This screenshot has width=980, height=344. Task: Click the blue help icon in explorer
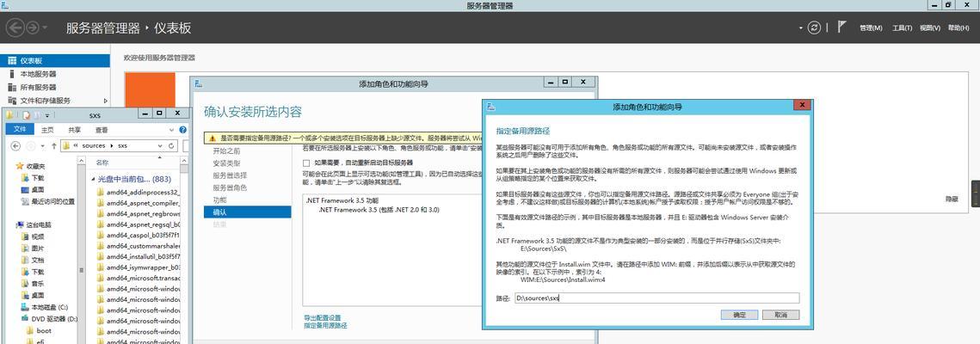point(183,130)
